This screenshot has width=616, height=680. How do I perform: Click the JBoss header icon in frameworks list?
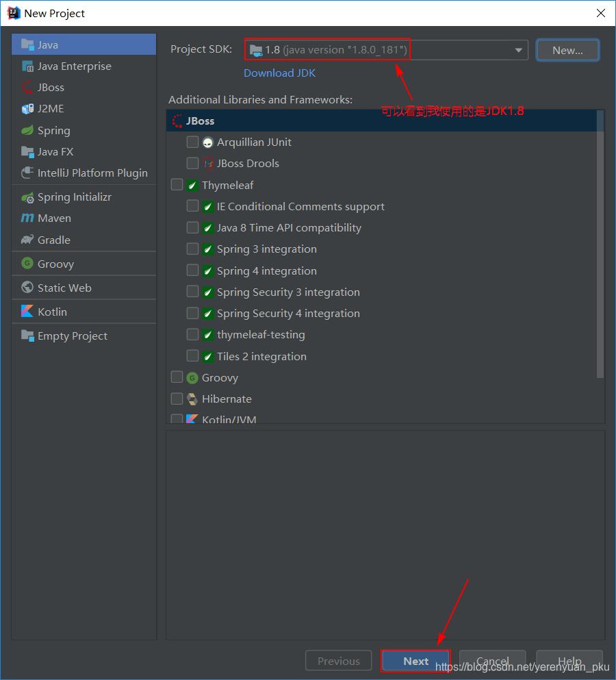point(177,121)
